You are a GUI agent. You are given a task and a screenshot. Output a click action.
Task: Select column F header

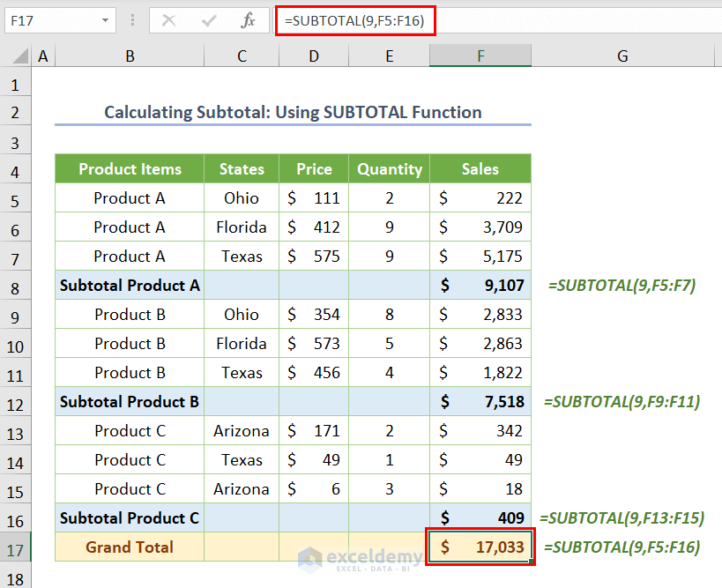pos(480,56)
